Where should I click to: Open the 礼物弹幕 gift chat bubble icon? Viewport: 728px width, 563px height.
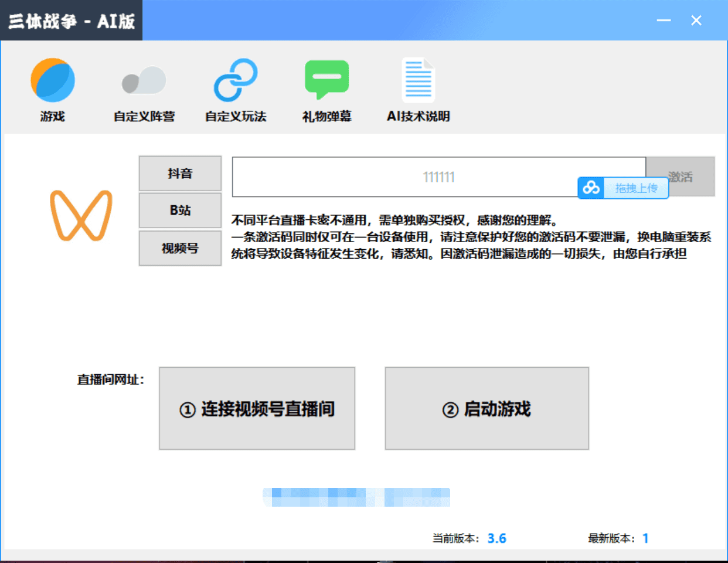click(x=326, y=79)
